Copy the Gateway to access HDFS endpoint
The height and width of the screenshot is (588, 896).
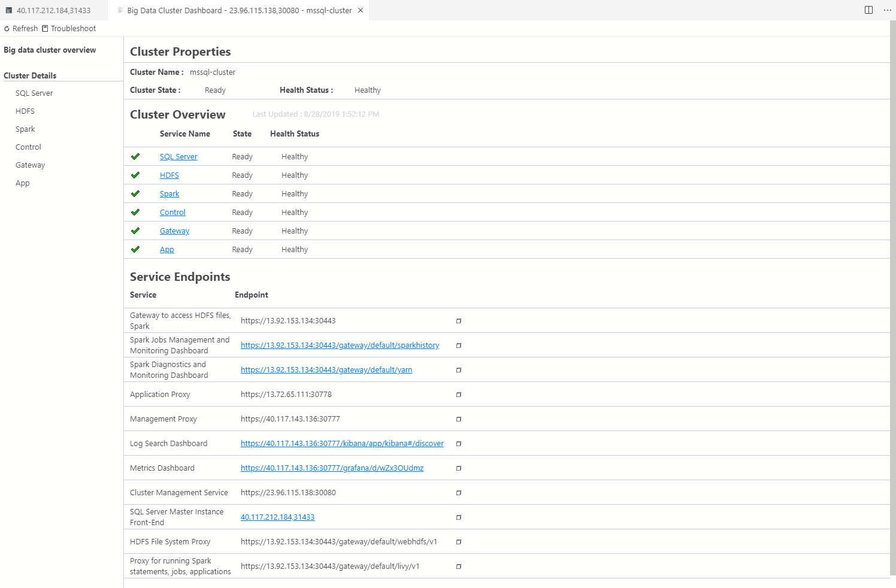459,321
